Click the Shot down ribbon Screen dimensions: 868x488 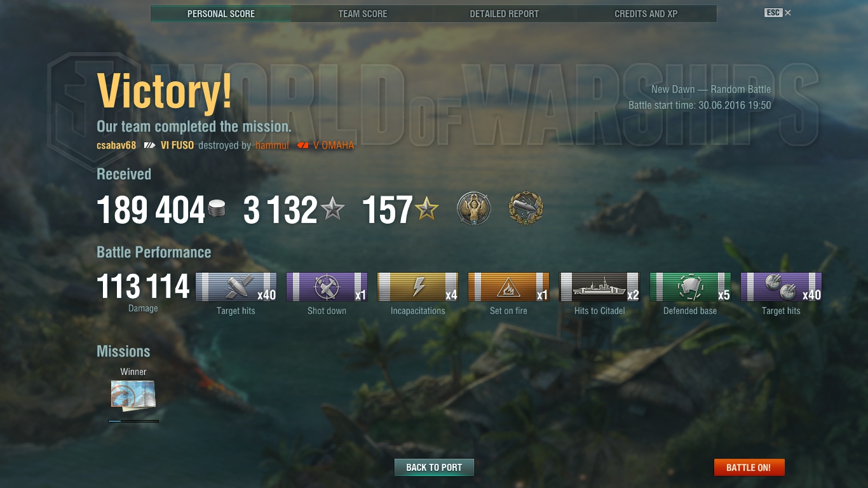coord(327,287)
